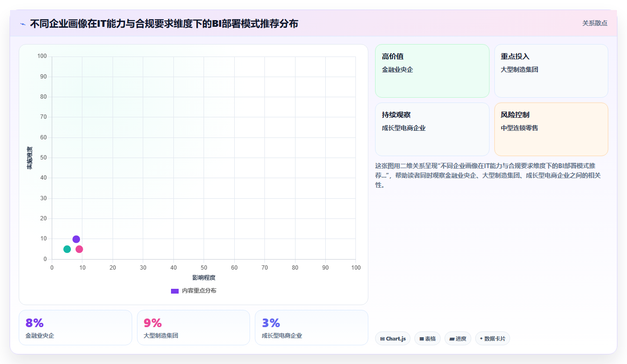Click the 9% value text
This screenshot has width=627, height=364.
(x=153, y=323)
